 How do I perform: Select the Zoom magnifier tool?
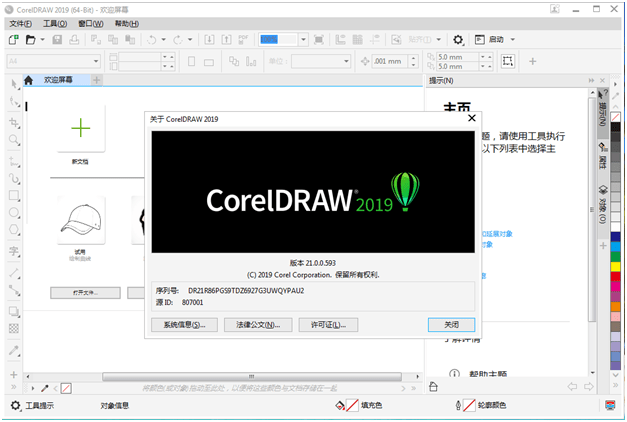point(14,140)
